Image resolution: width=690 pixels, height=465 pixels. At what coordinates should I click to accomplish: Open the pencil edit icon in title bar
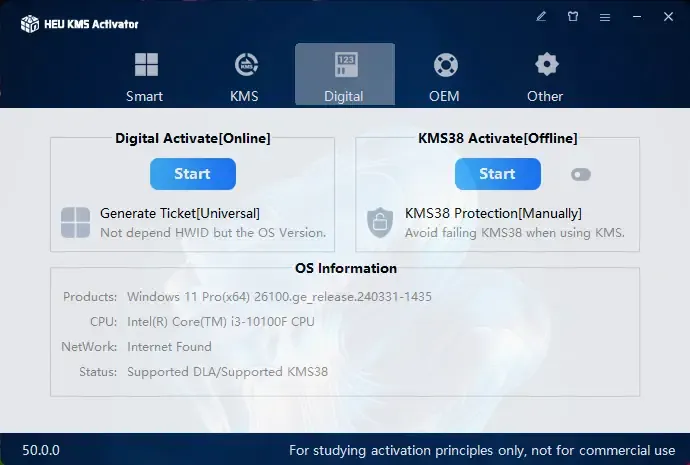click(x=541, y=17)
